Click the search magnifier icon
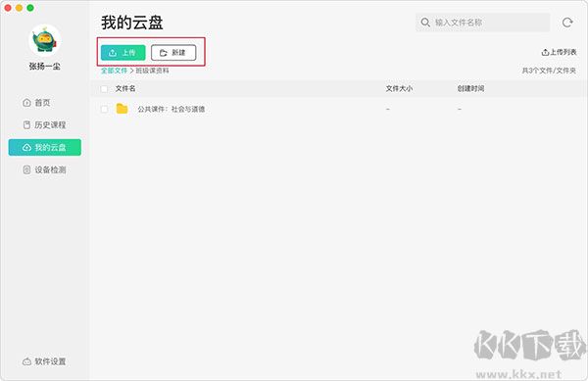 425,23
